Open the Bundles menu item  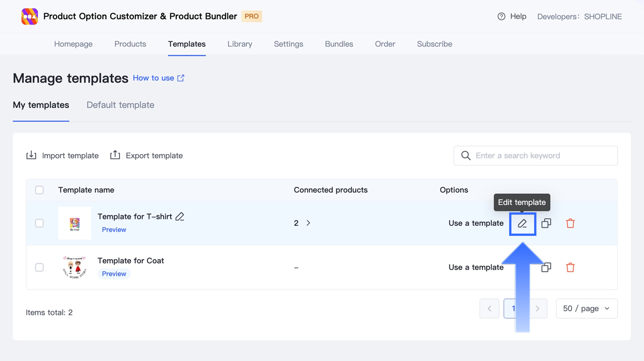click(x=339, y=44)
